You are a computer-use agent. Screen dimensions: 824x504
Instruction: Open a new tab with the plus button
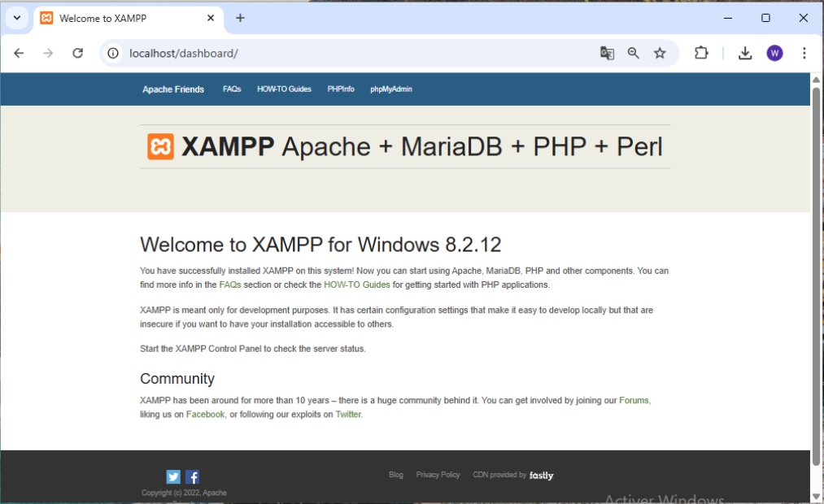240,18
